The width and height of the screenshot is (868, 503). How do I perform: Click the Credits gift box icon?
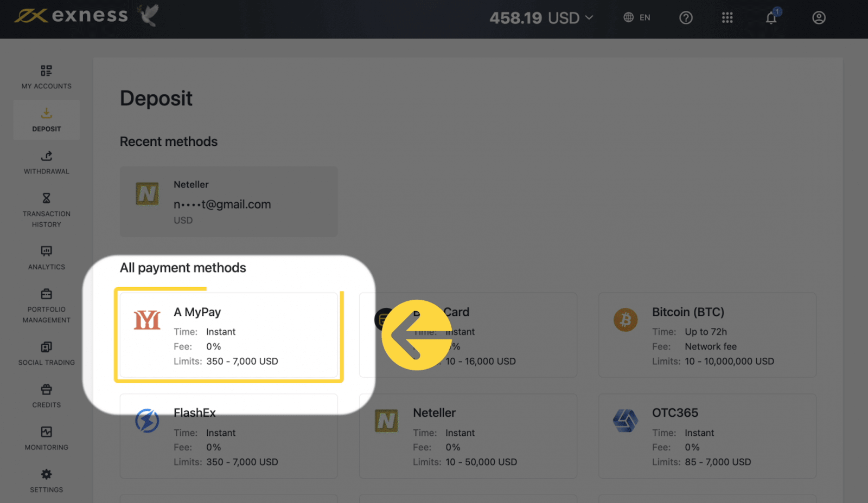click(x=47, y=389)
